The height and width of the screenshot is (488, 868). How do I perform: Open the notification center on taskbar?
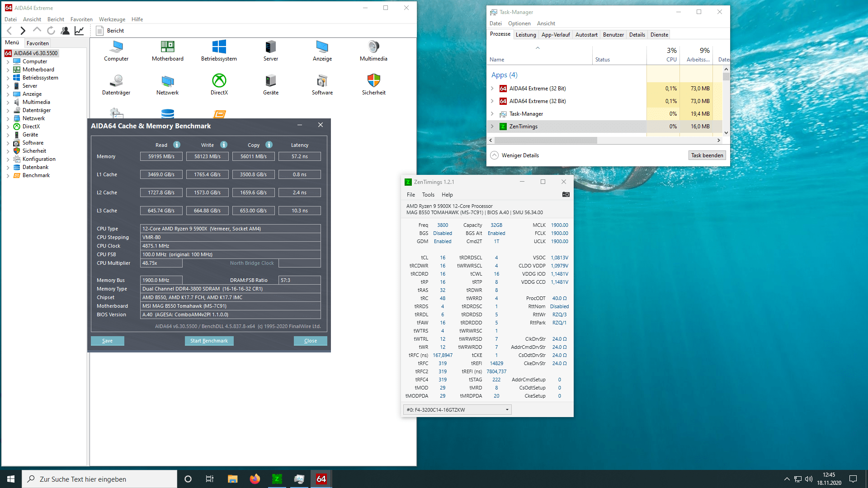tap(853, 479)
